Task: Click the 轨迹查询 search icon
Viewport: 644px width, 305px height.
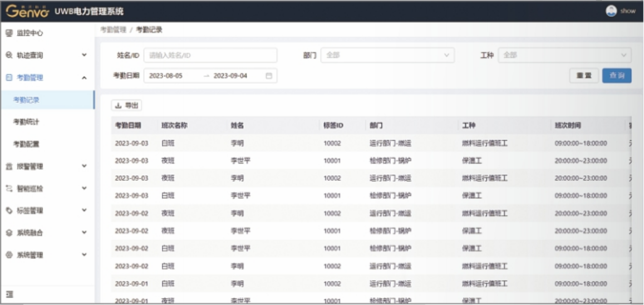Action: coord(9,55)
